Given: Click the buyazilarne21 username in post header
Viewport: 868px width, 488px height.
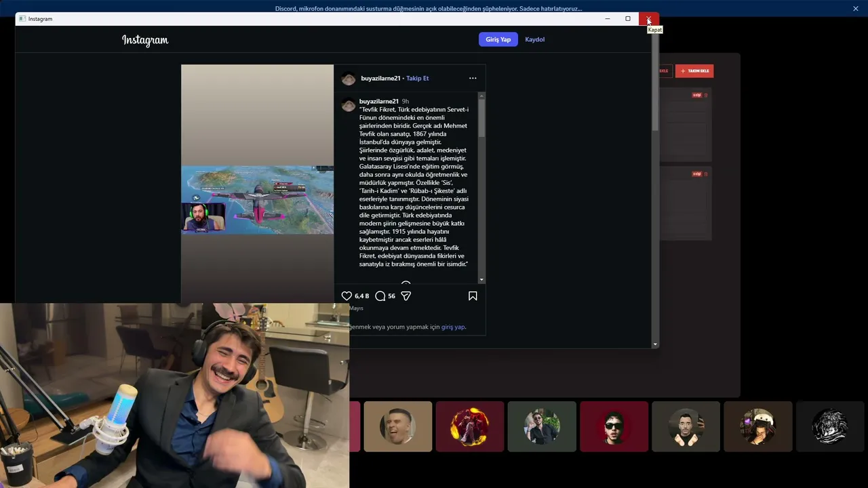Looking at the screenshot, I should tap(380, 78).
